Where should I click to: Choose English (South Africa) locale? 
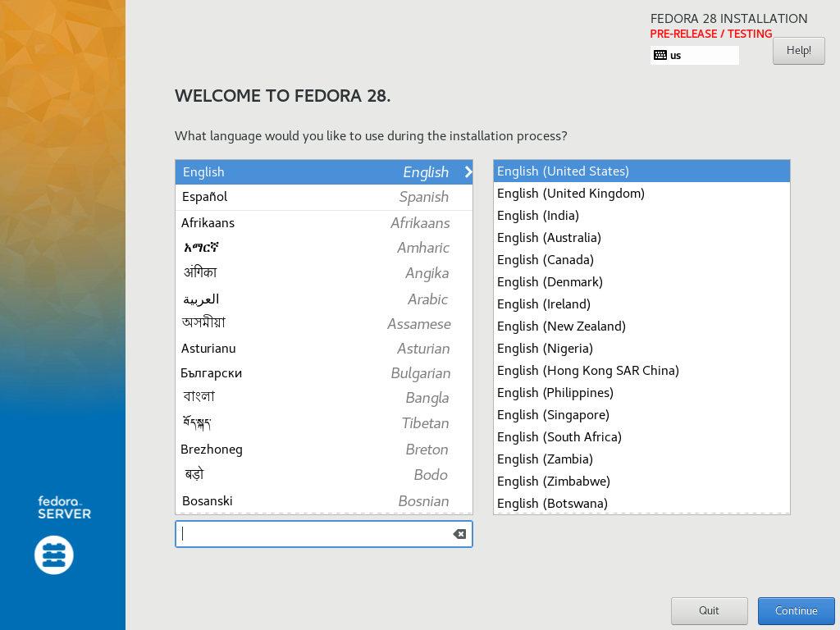coord(641,436)
